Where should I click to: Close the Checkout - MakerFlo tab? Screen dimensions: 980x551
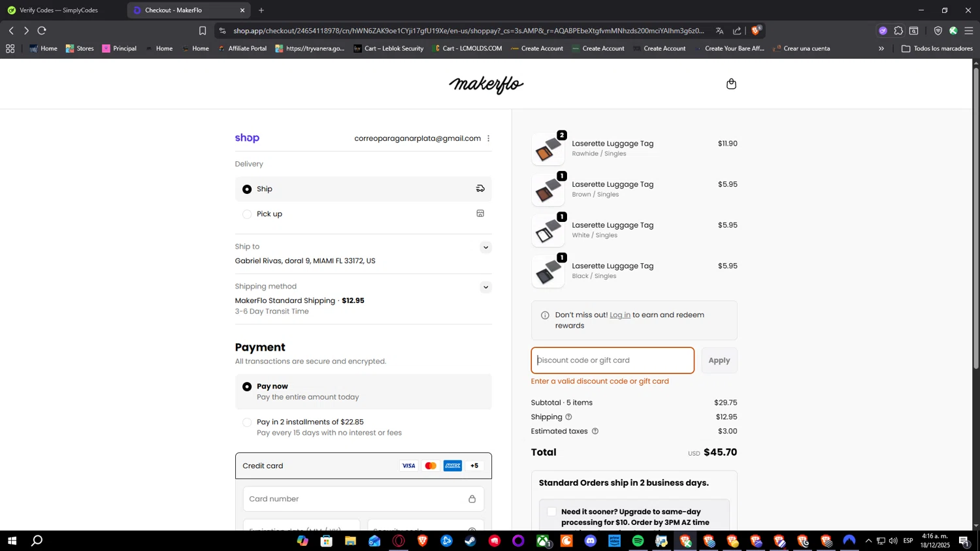point(242,10)
